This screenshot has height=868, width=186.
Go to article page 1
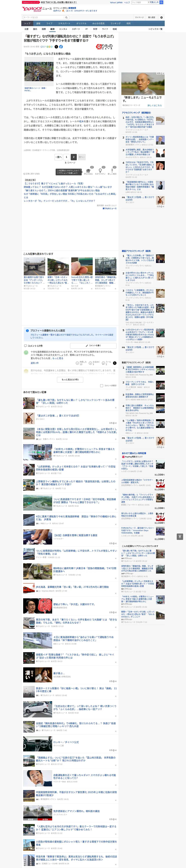click(x=66, y=157)
